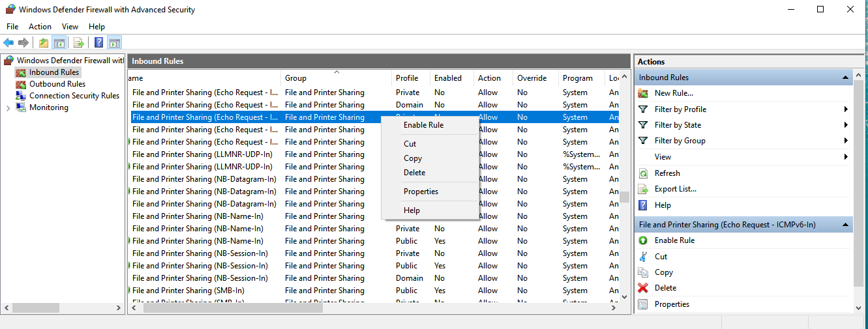Click the funnel icon beside Filter by State

coord(643,125)
